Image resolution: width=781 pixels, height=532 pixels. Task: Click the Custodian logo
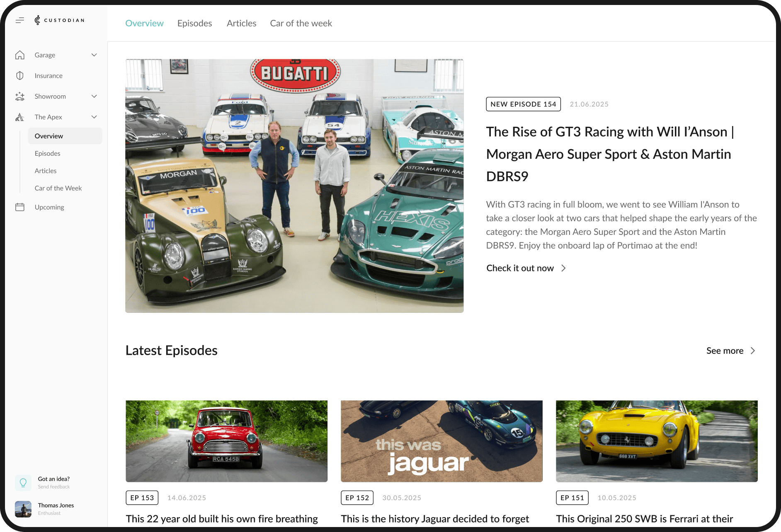(59, 19)
